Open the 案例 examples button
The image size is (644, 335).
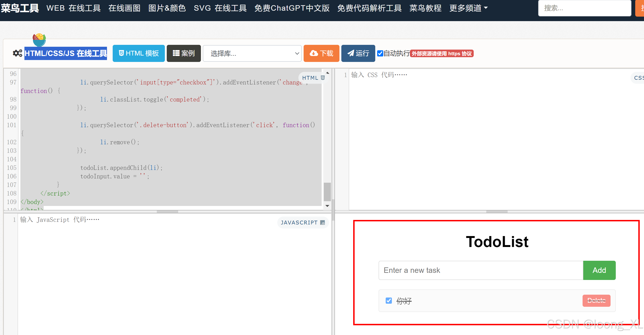(x=184, y=53)
